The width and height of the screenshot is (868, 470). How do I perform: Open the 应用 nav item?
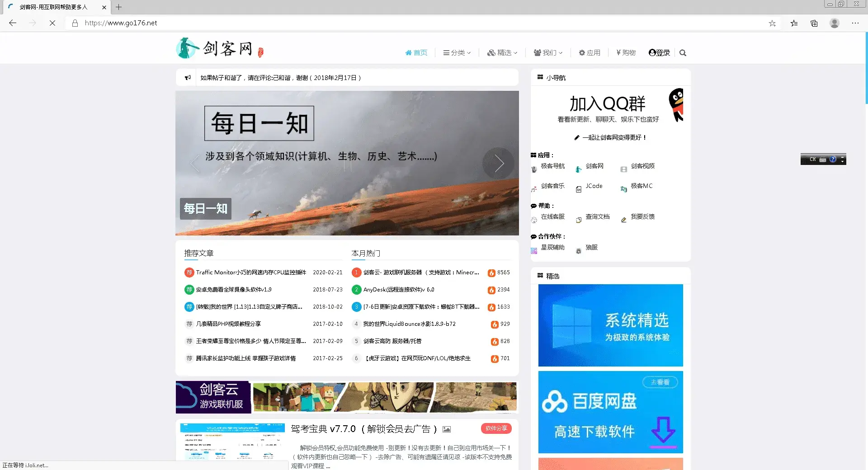pos(590,53)
